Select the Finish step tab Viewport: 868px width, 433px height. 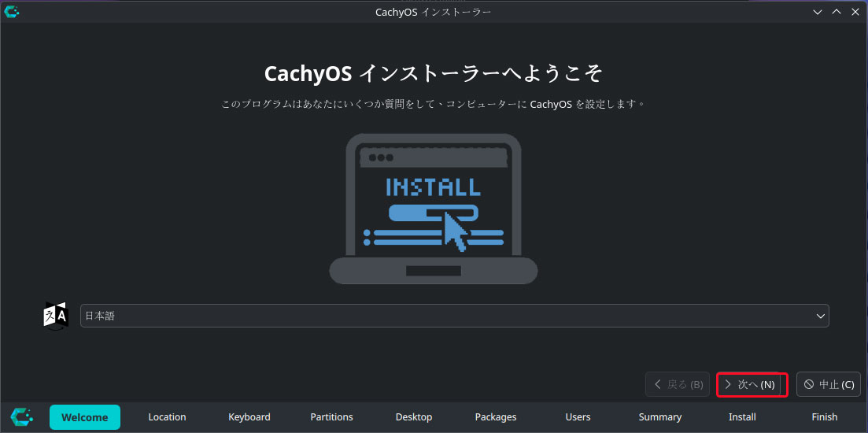825,417
